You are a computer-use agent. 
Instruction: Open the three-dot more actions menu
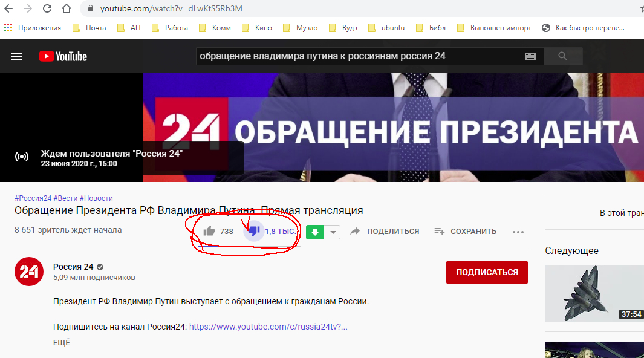(518, 232)
